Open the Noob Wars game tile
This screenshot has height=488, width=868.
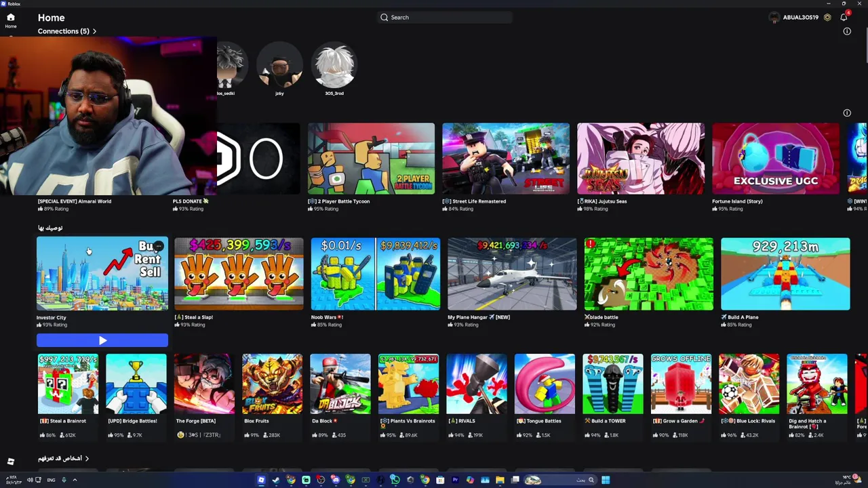coord(375,274)
